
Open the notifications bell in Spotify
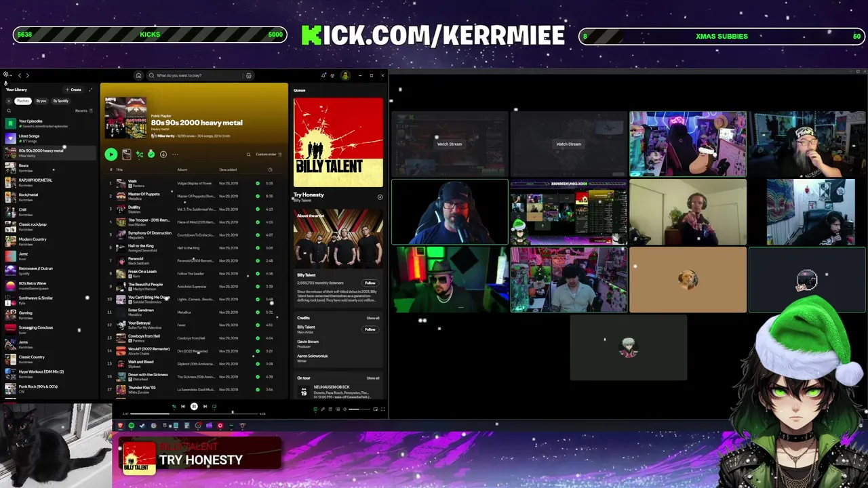coord(323,75)
